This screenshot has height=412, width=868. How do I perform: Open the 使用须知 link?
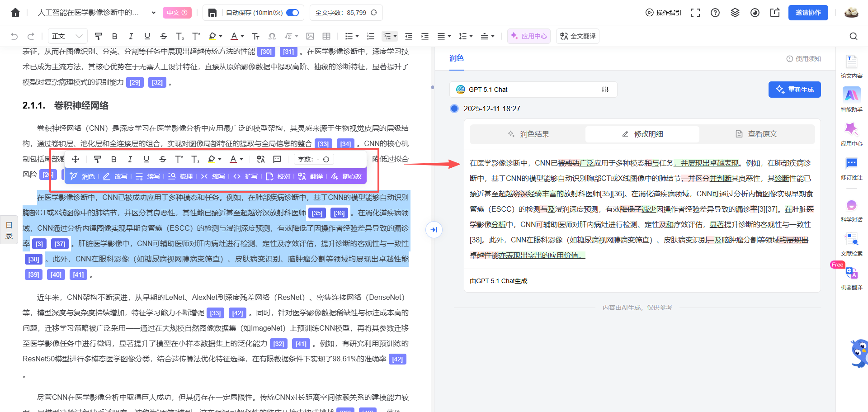click(803, 59)
